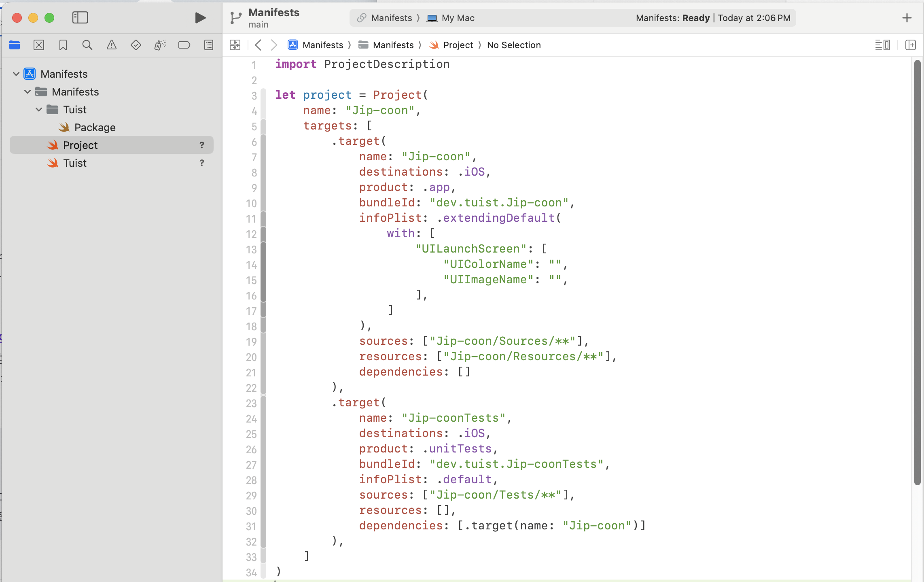Open the Source Control navigator icon

[x=39, y=45]
